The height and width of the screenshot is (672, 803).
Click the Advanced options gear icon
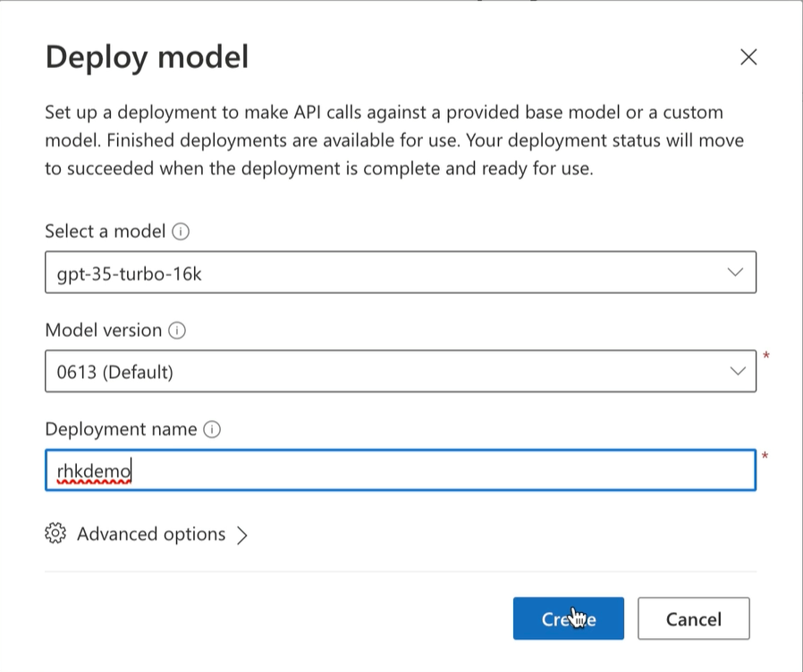[x=55, y=534]
